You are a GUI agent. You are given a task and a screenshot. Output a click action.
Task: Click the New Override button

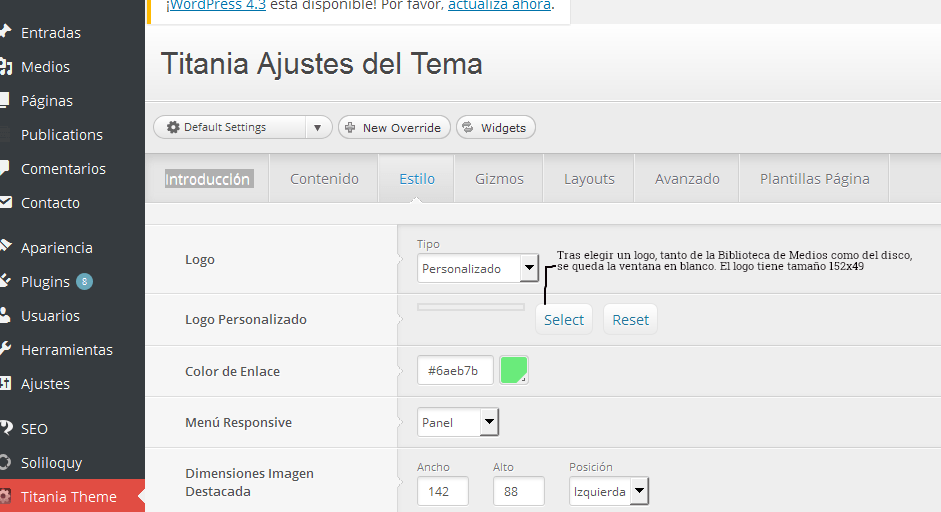tap(394, 127)
